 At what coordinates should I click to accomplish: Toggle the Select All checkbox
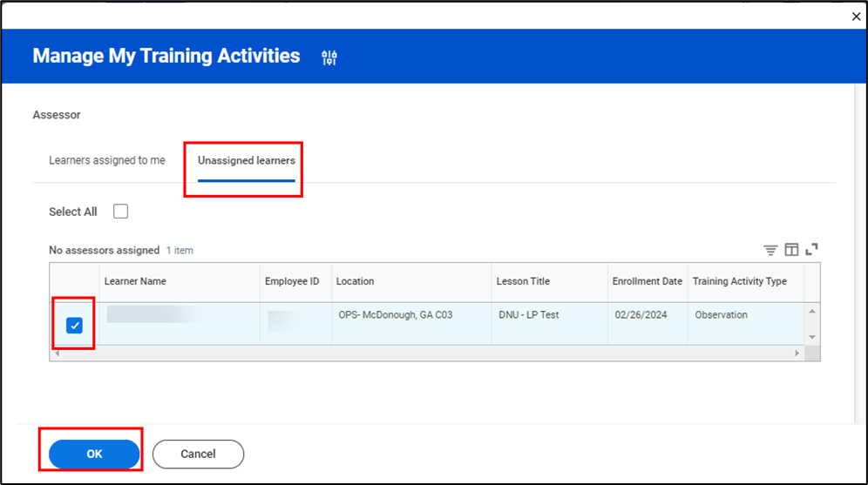[121, 212]
